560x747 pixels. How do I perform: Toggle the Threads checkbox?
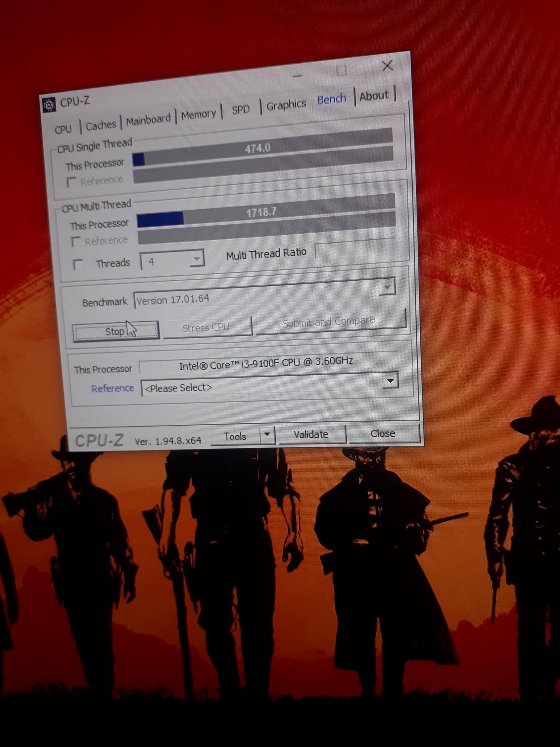click(x=78, y=264)
